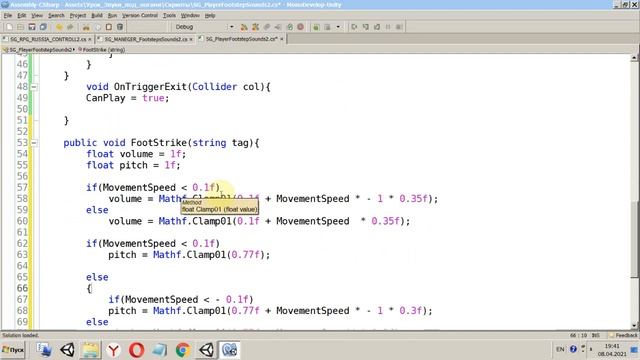Close the SG_RPG_RUSSIA_CONTROLL2.cs tab

pos(90,39)
